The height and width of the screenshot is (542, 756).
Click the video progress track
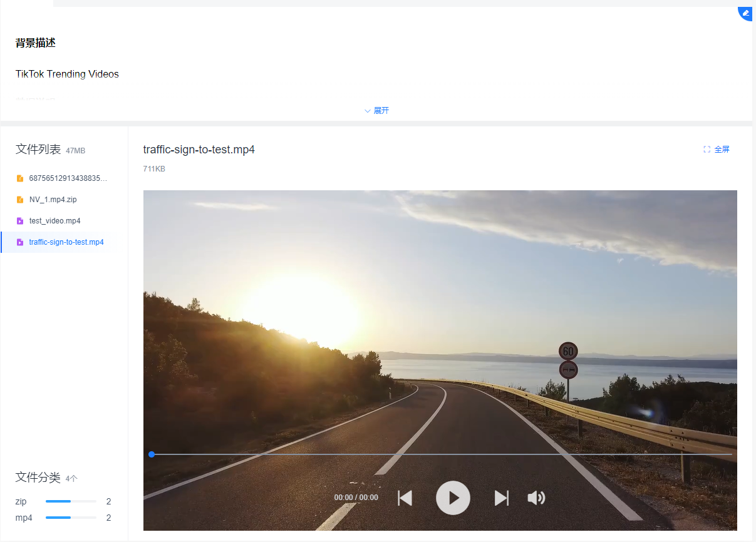pos(442,454)
